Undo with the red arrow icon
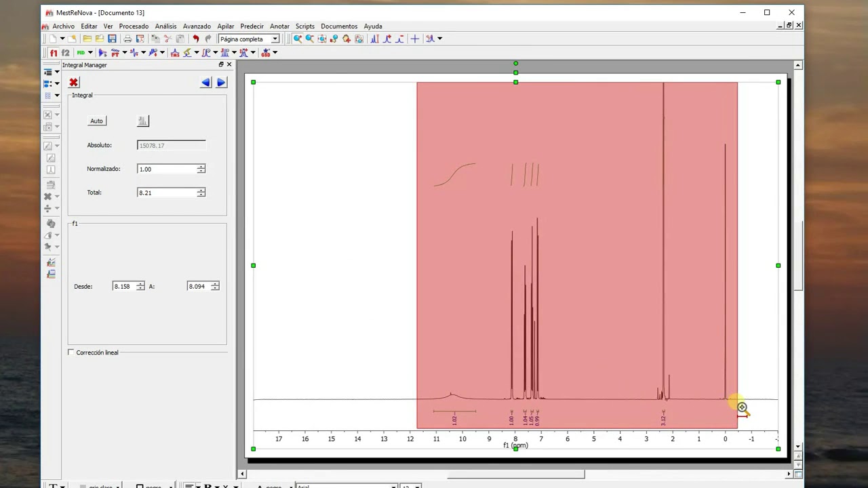Image resolution: width=868 pixels, height=488 pixels. point(196,39)
